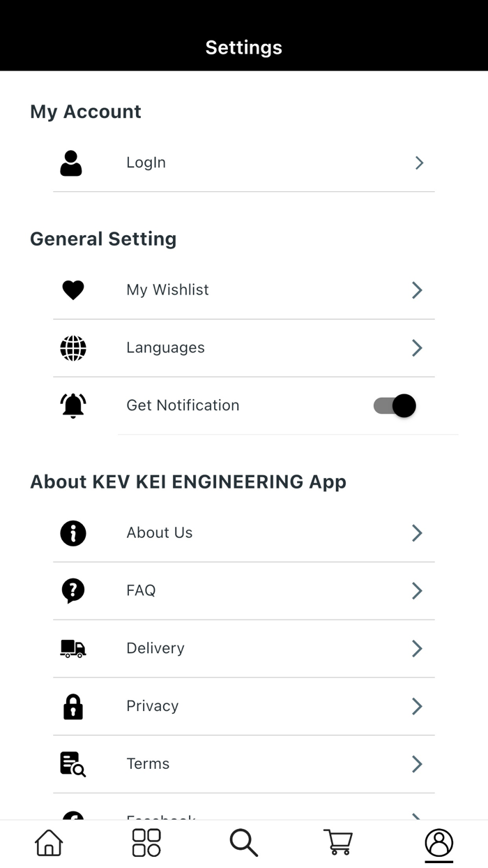The width and height of the screenshot is (488, 868).
Task: Open the About Us page
Action: [243, 532]
